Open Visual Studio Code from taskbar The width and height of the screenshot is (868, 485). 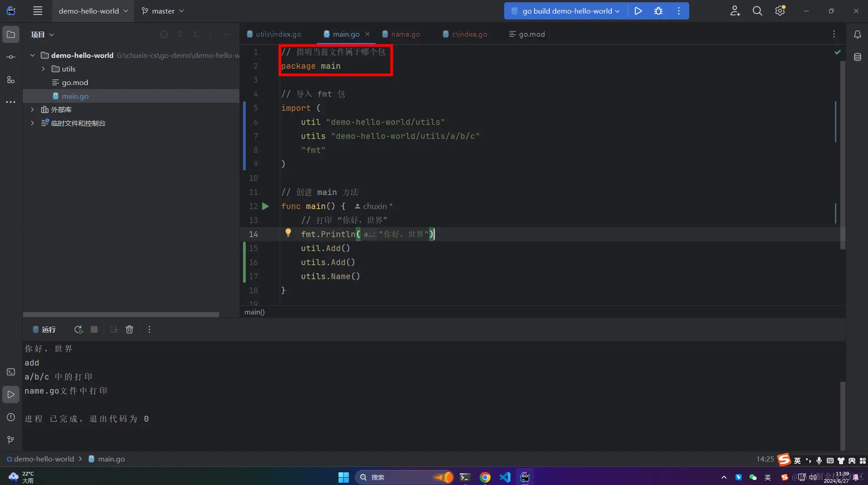[505, 477]
